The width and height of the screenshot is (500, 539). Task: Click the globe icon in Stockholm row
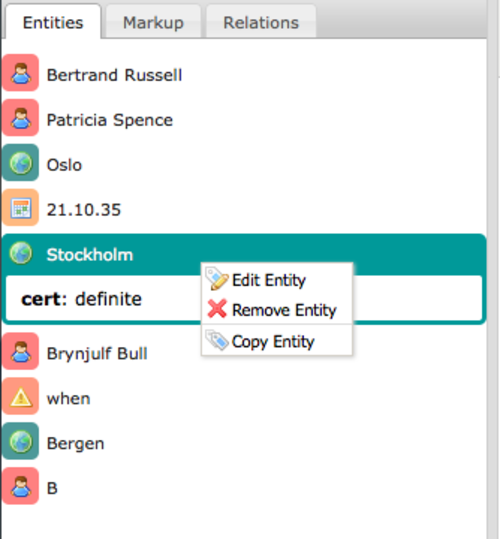pyautogui.click(x=21, y=253)
